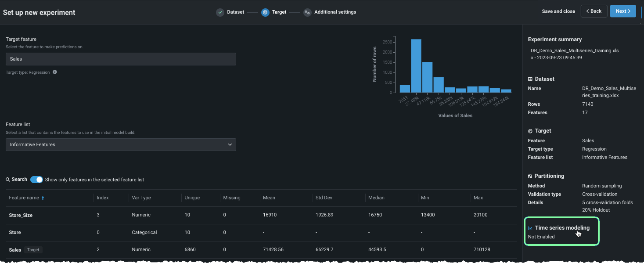Click the Additional settings gears icon
Image resolution: width=644 pixels, height=263 pixels.
pos(307,12)
